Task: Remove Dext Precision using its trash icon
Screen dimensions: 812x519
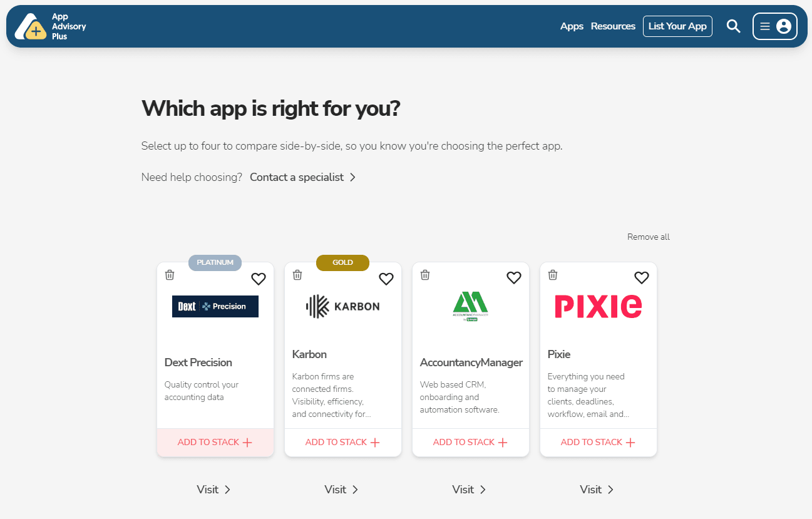Action: point(170,275)
